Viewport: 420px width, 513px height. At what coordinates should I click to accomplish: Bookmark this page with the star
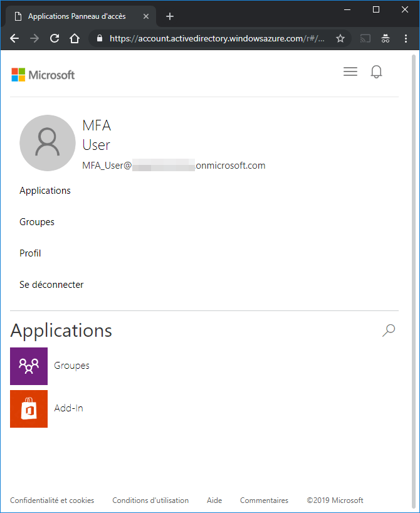click(340, 39)
